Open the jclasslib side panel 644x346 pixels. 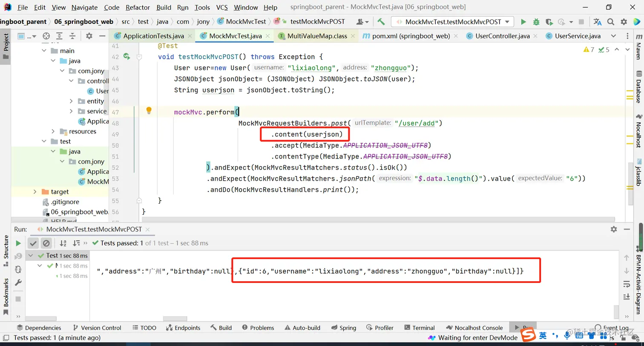(x=638, y=172)
